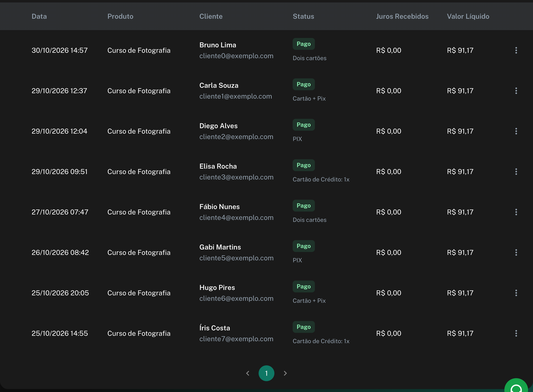
Task: Select the Fábio Nunes customer name
Action: pyautogui.click(x=220, y=207)
